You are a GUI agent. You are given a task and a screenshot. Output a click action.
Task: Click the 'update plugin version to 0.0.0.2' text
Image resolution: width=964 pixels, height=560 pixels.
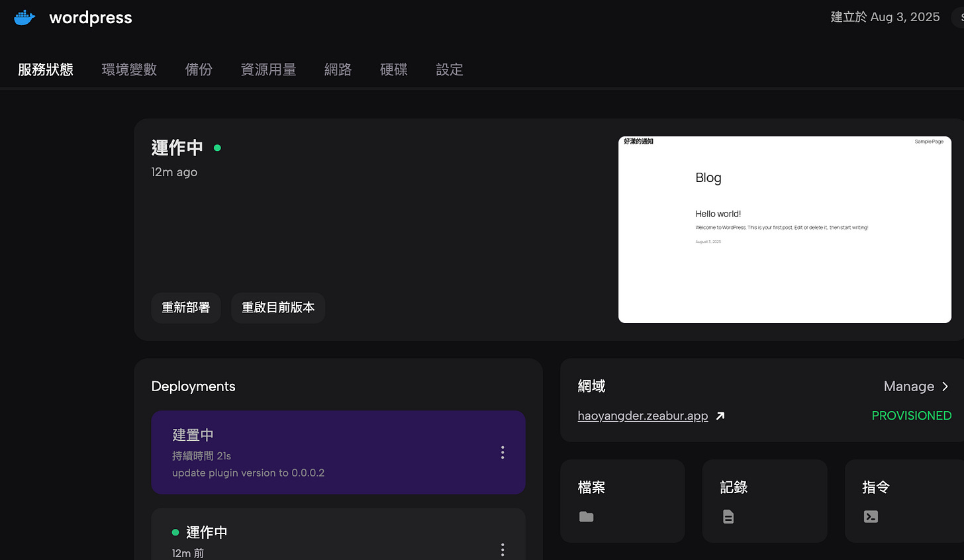(x=248, y=473)
